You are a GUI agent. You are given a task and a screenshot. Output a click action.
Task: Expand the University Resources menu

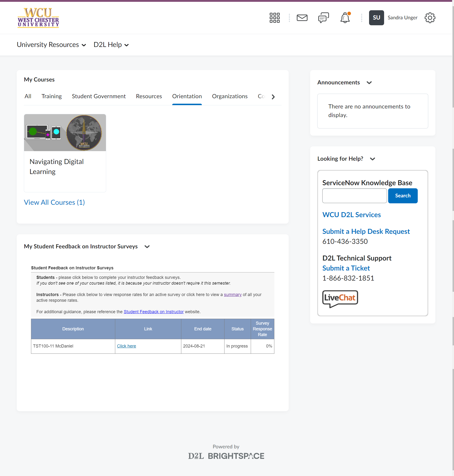(51, 45)
